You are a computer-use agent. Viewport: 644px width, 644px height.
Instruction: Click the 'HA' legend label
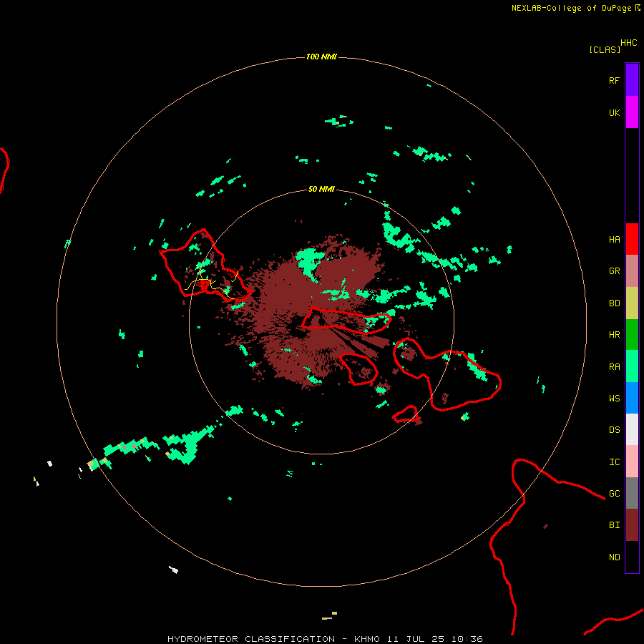pos(614,239)
